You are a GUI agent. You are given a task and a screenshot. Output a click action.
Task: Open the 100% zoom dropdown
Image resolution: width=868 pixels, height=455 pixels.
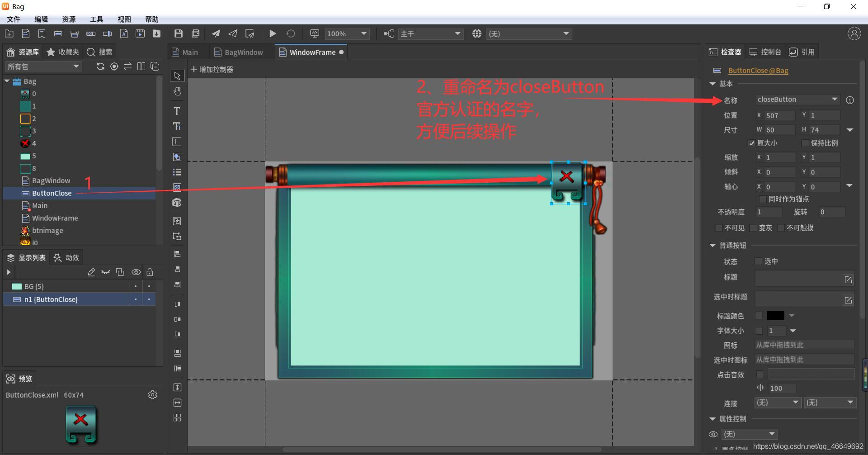(x=347, y=34)
